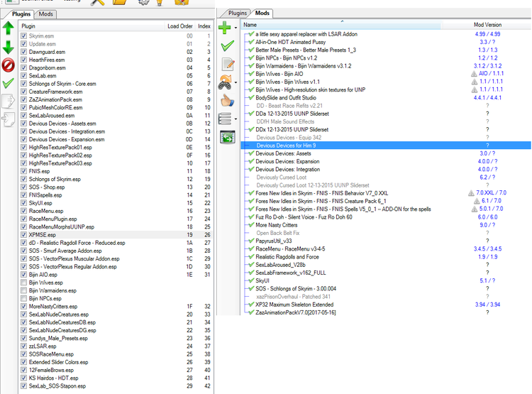Image resolution: width=532 pixels, height=394 pixels.
Task: Click the list-style categories icon in Mods toolbar
Action: (x=225, y=119)
